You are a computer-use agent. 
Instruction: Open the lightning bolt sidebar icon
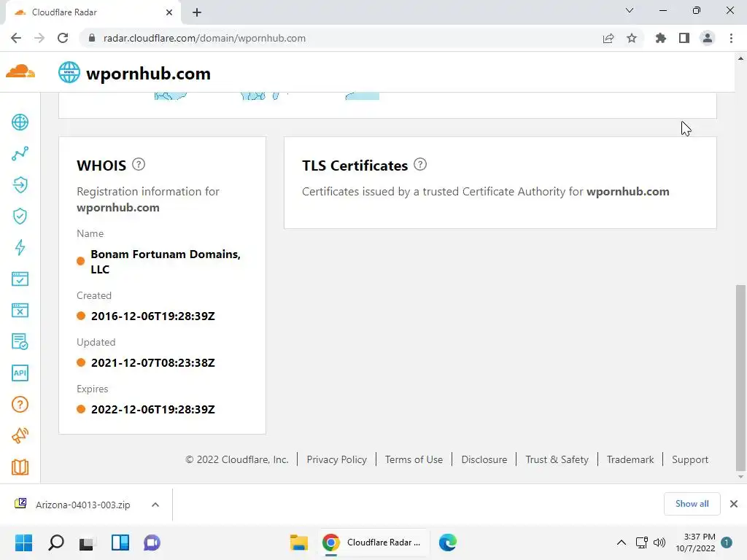point(20,248)
